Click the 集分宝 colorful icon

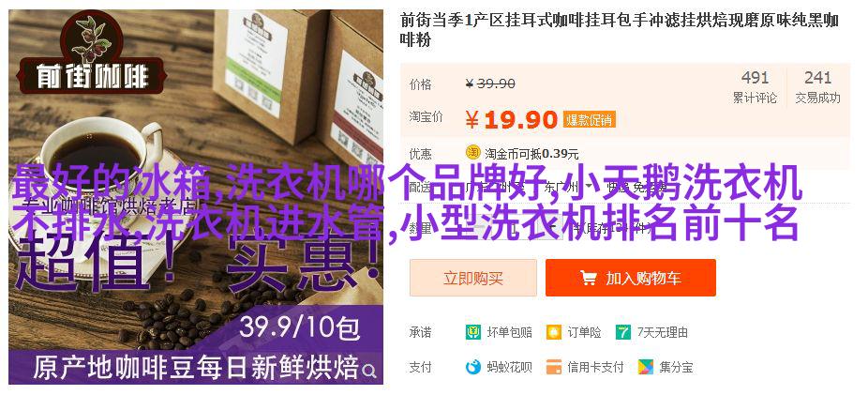(x=646, y=367)
